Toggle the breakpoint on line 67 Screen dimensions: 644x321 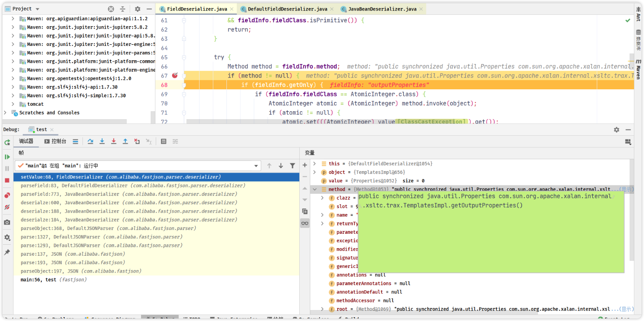click(175, 75)
